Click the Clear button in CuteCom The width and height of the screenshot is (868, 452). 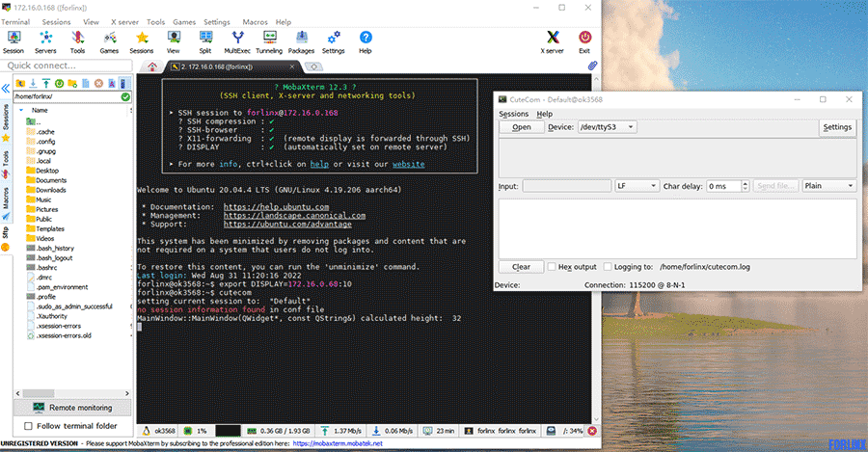click(521, 267)
